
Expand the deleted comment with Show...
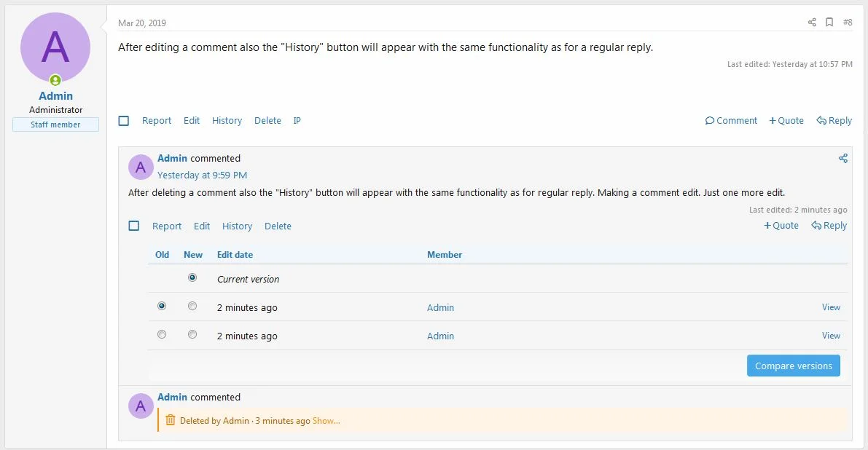(x=326, y=421)
